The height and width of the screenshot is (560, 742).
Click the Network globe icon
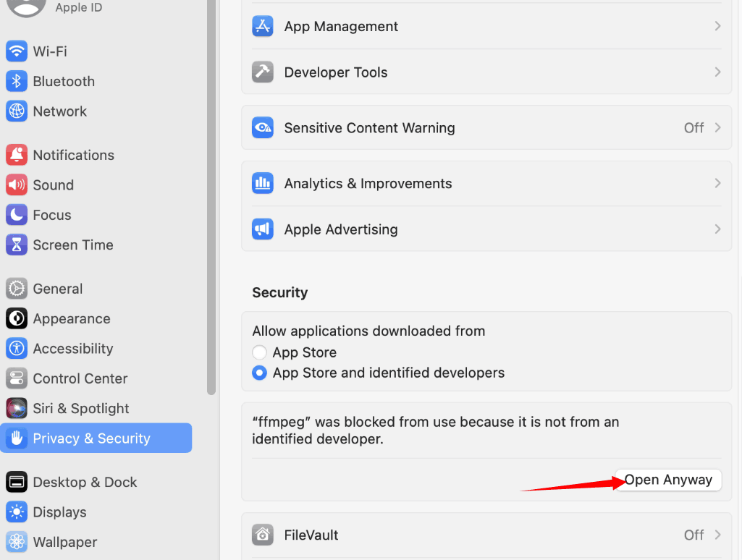pos(17,111)
